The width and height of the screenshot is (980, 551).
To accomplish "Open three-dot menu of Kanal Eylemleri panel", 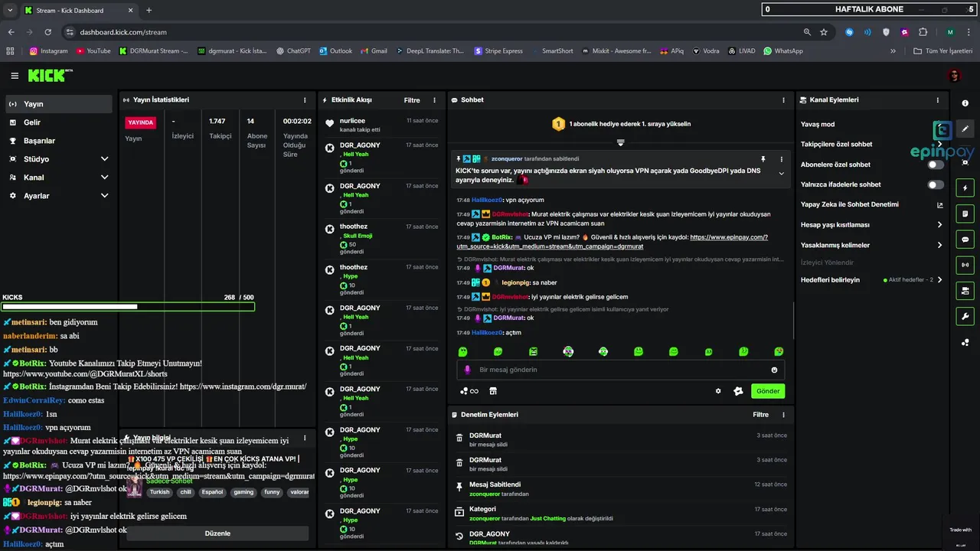I will (938, 100).
